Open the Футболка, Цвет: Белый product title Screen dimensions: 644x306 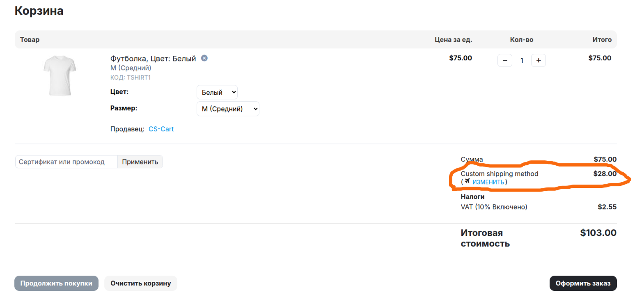point(153,59)
